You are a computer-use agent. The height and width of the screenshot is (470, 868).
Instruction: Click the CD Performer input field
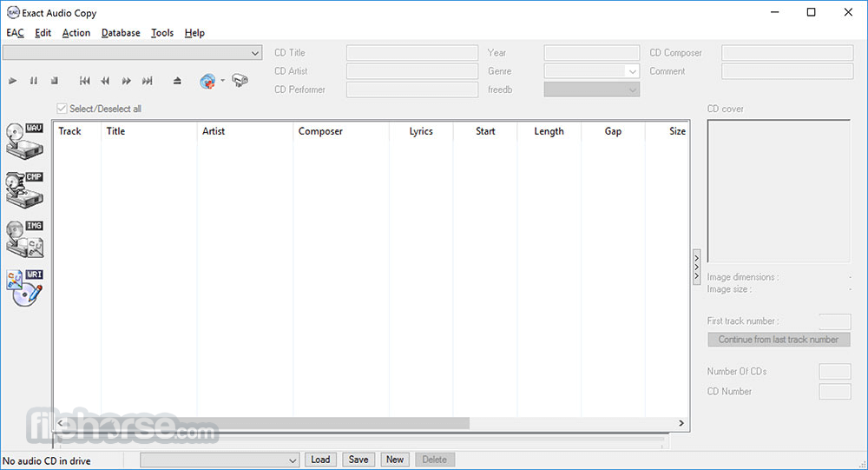pyautogui.click(x=412, y=89)
